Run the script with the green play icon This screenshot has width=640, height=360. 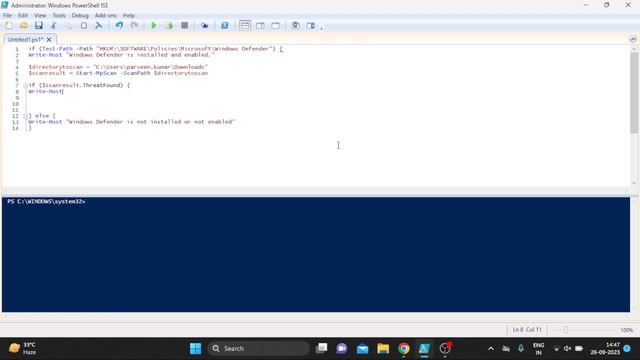coord(154,26)
